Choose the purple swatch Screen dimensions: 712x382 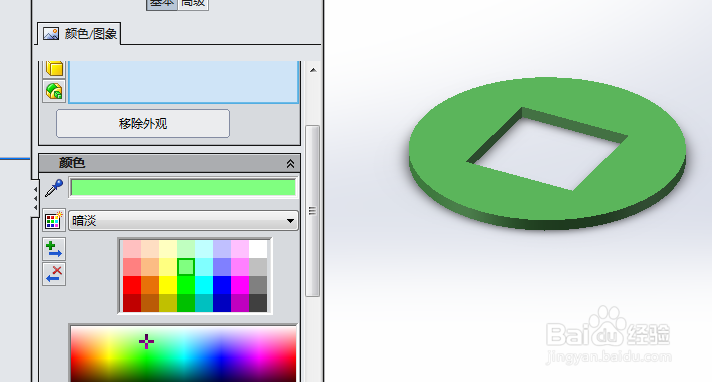pyautogui.click(x=240, y=303)
